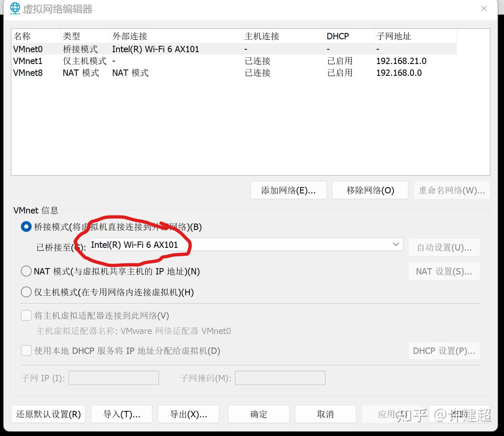The height and width of the screenshot is (436, 504).
Task: Click the 添加网络(E) button
Action: point(288,190)
